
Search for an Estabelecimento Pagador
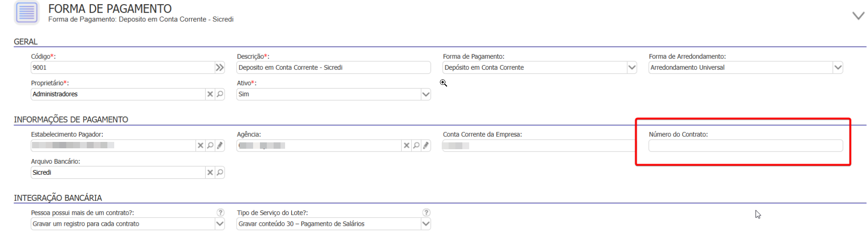pos(210,146)
